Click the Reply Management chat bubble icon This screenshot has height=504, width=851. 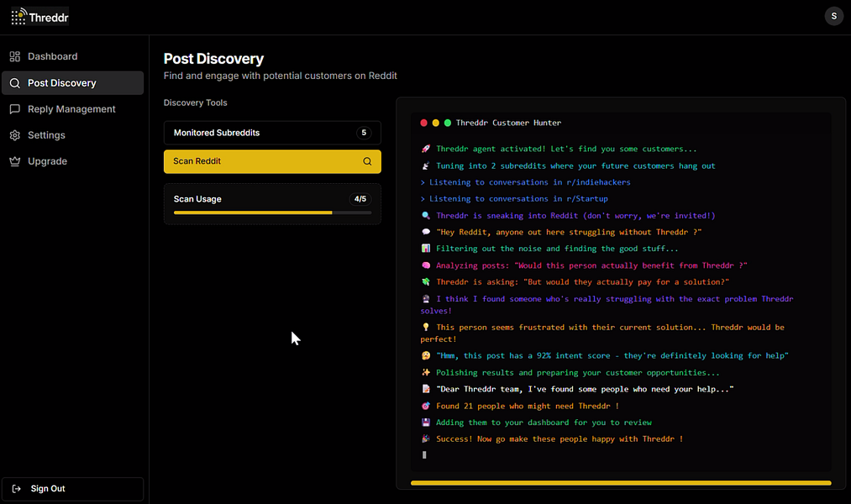click(14, 109)
